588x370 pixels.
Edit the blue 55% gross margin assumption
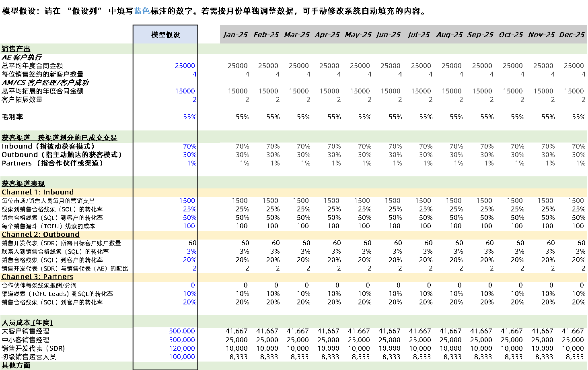click(x=189, y=117)
